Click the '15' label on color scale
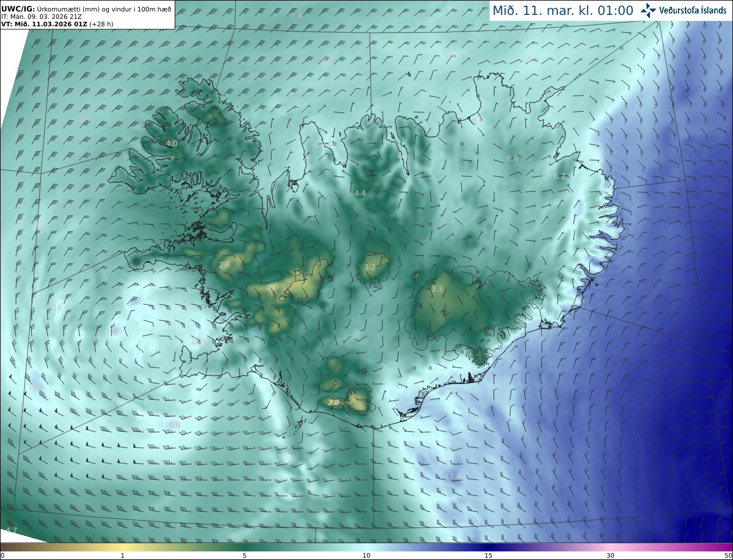 point(488,555)
